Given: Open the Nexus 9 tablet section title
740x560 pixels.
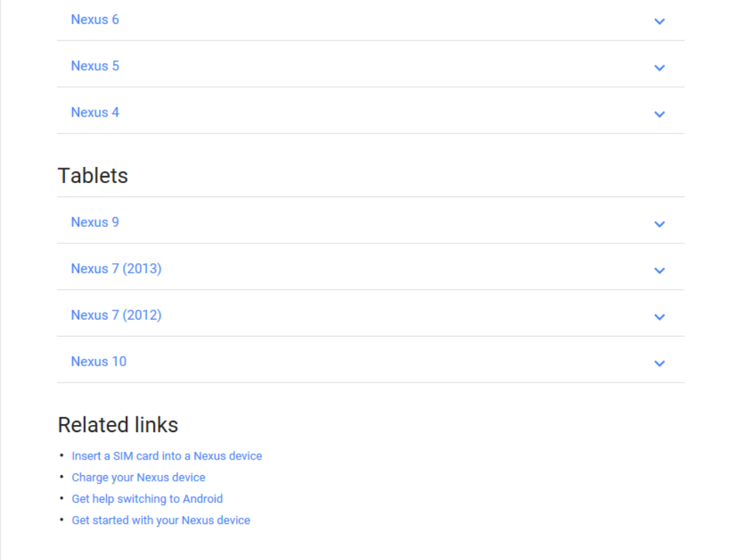Looking at the screenshot, I should [x=95, y=222].
